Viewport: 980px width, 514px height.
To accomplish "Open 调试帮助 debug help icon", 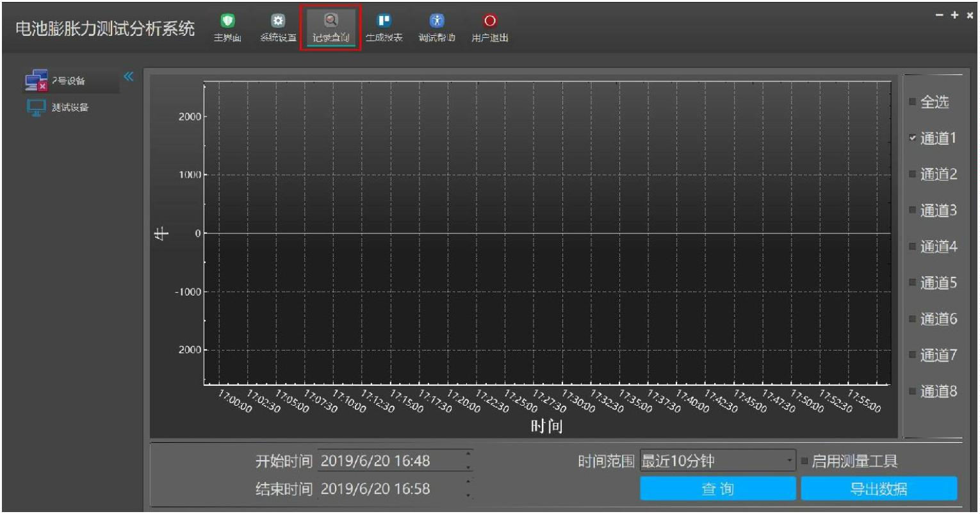I will coord(436,27).
